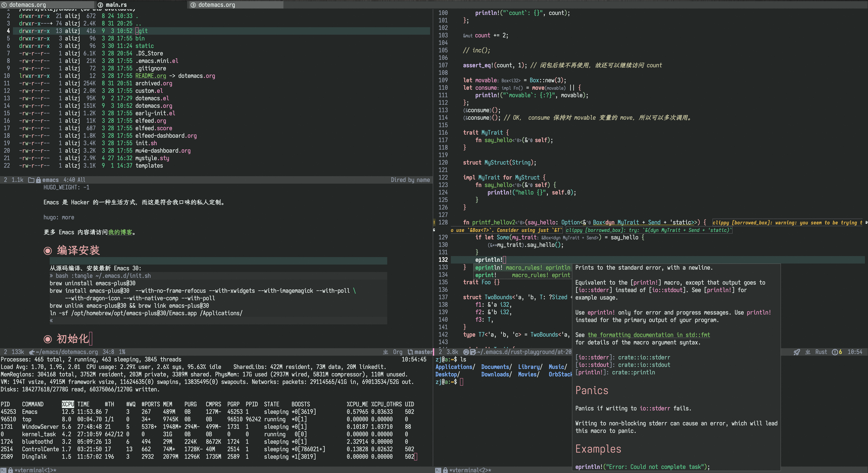Click terminal icon in vterminal<1> modeline
Viewport: 868px width, 473px height.
coord(3,470)
